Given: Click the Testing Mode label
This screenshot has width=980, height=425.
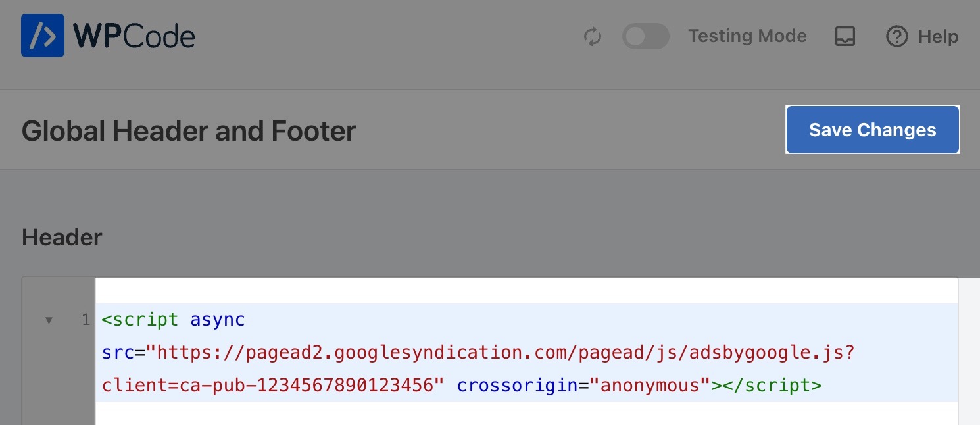Looking at the screenshot, I should [747, 36].
